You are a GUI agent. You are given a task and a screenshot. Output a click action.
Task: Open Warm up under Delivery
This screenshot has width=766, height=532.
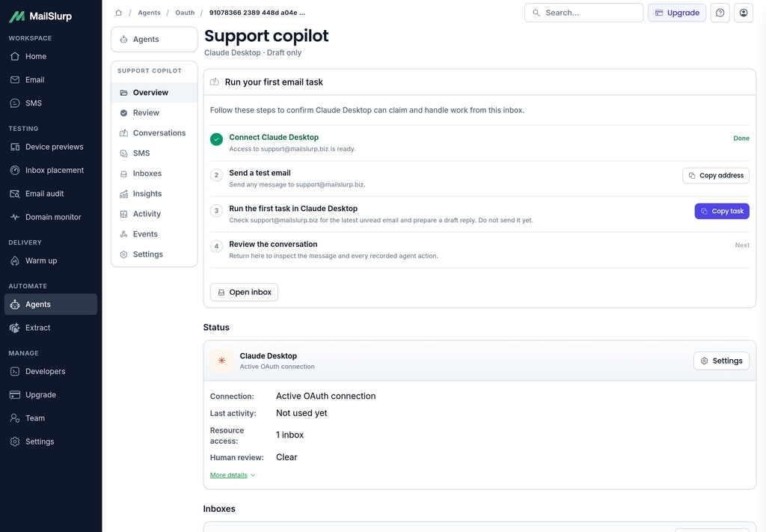click(51, 260)
